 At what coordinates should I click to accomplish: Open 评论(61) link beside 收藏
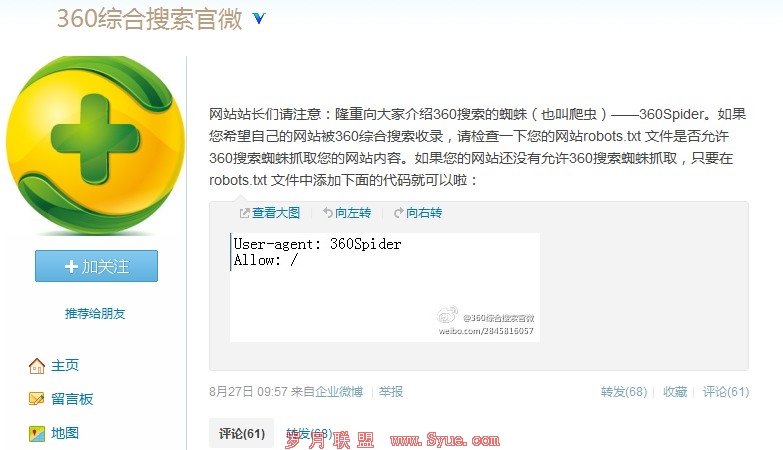(x=726, y=392)
